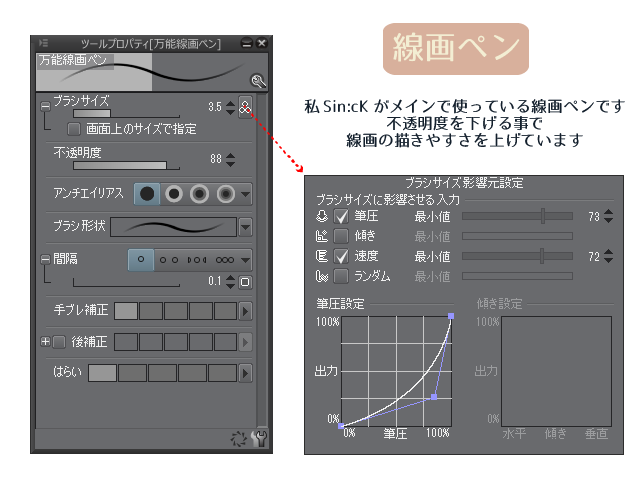
Task: Enable 画面上のサイズで指定 checkbox
Action: click(x=73, y=129)
